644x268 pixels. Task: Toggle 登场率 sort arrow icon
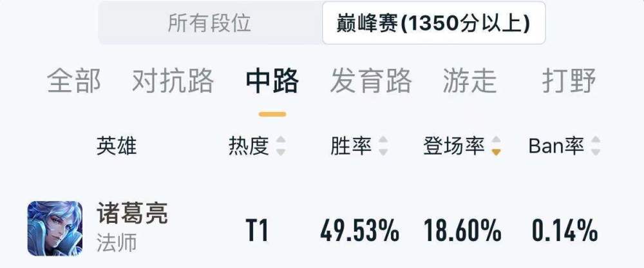coord(496,146)
